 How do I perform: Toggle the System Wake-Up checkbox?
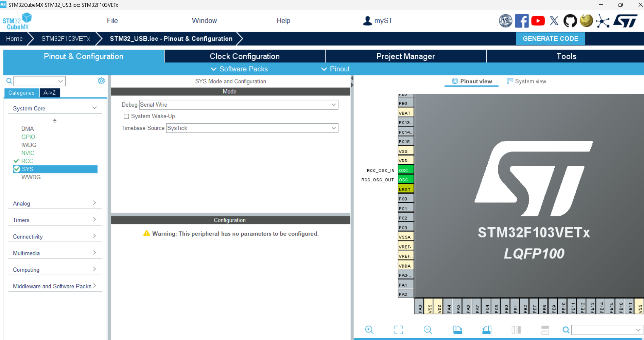coord(126,117)
